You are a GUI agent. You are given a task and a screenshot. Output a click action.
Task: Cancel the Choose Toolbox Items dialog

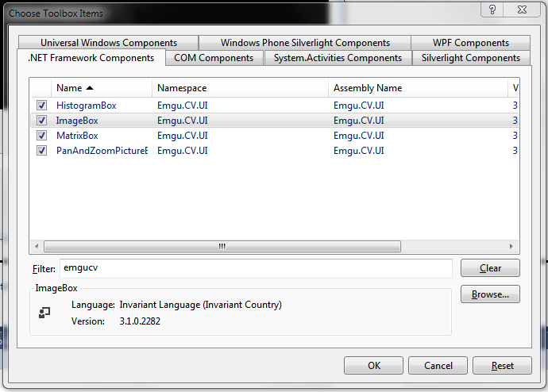tap(438, 366)
